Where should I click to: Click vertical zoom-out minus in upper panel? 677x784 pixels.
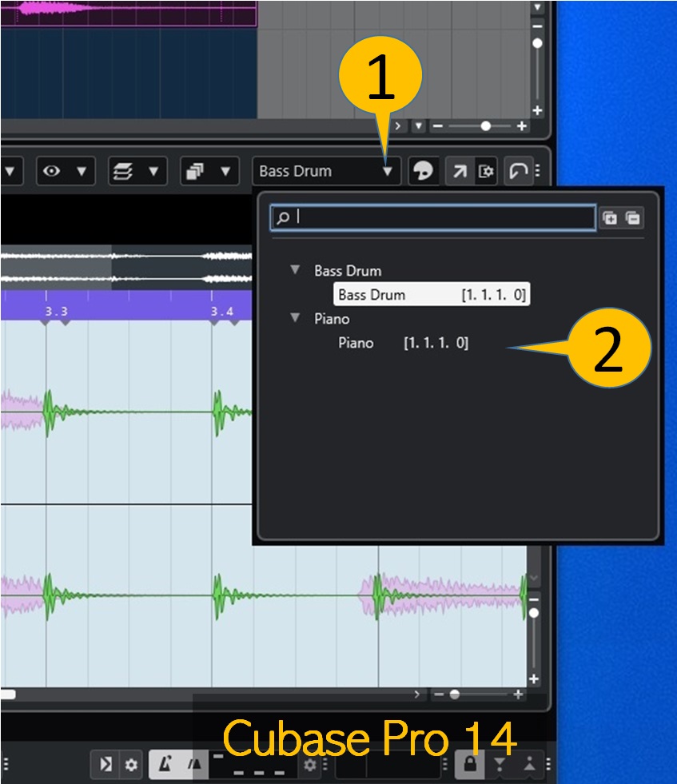pyautogui.click(x=537, y=26)
